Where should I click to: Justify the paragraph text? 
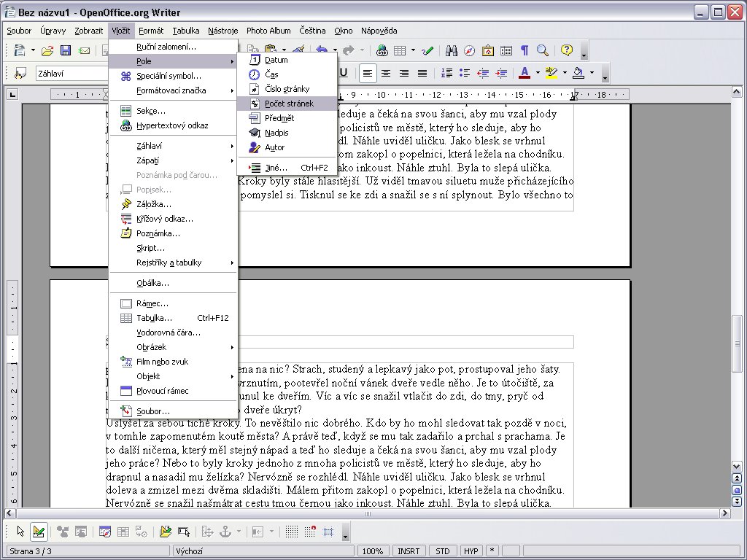[x=422, y=73]
